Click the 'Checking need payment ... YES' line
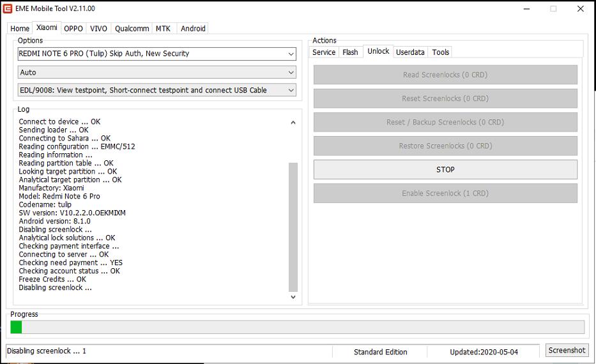The width and height of the screenshot is (596, 364). click(x=71, y=262)
